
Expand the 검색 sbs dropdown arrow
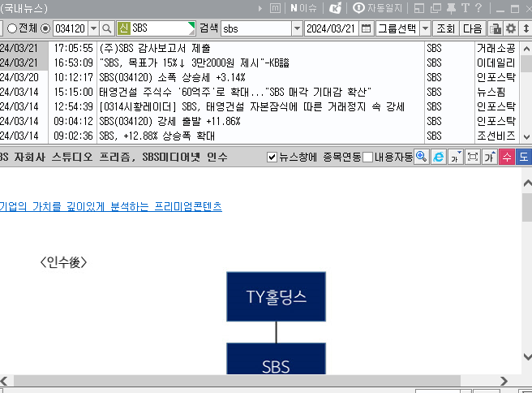pyautogui.click(x=297, y=28)
